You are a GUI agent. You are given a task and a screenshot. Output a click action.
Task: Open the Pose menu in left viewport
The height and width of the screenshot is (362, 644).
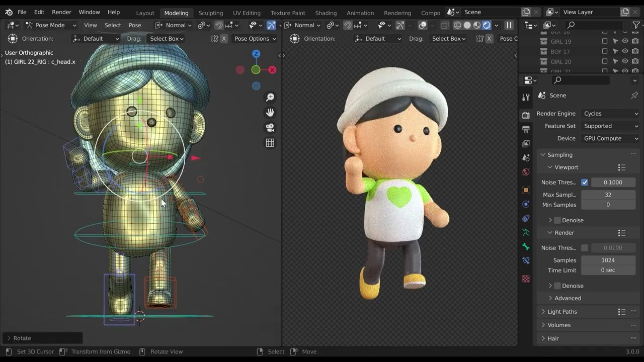[135, 25]
